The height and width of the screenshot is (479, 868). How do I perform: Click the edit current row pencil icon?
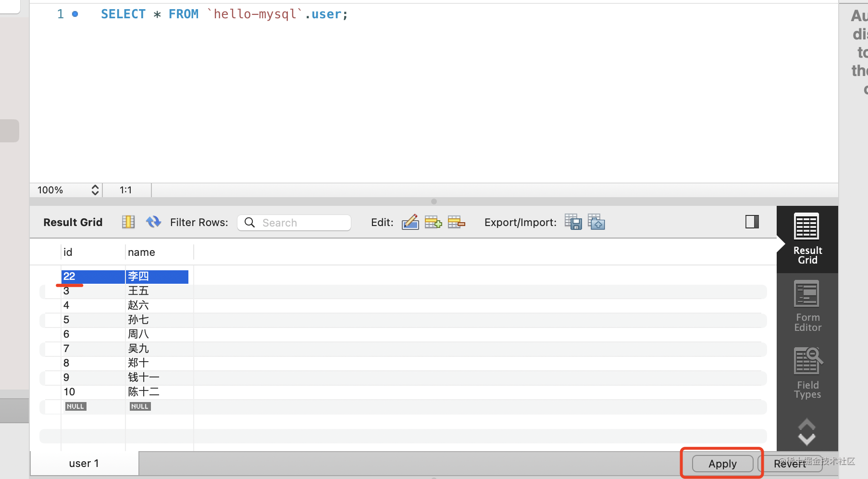coord(410,222)
